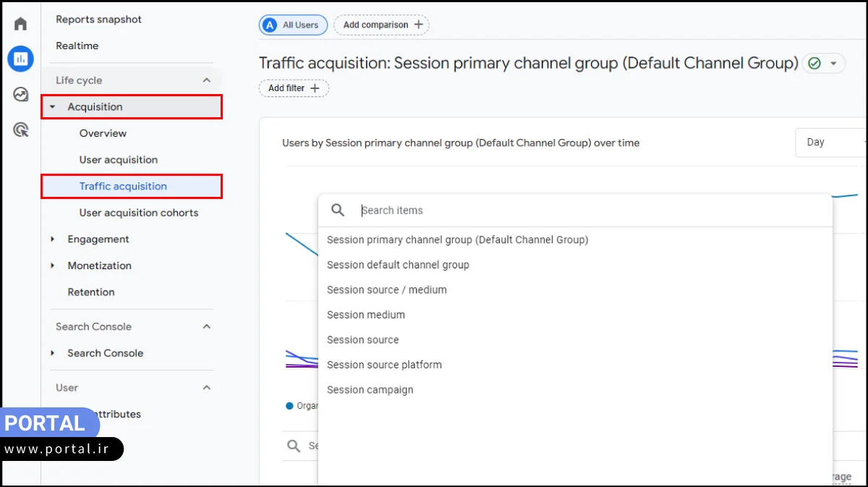Image resolution: width=868 pixels, height=487 pixels.
Task: Expand the Monetization menu arrow
Action: 52,266
